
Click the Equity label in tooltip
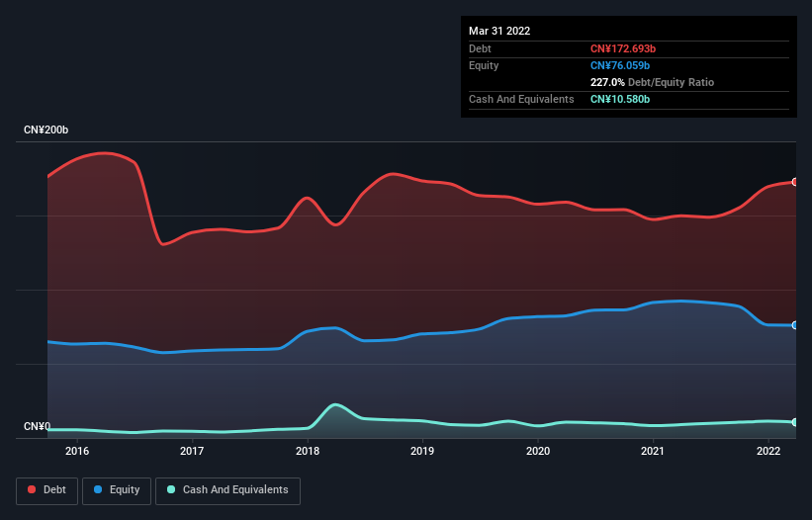coord(484,65)
